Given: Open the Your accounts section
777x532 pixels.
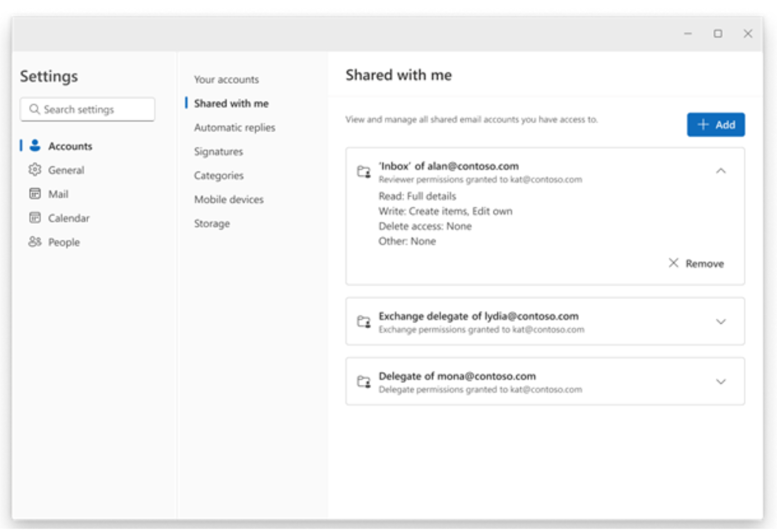Looking at the screenshot, I should click(x=226, y=79).
